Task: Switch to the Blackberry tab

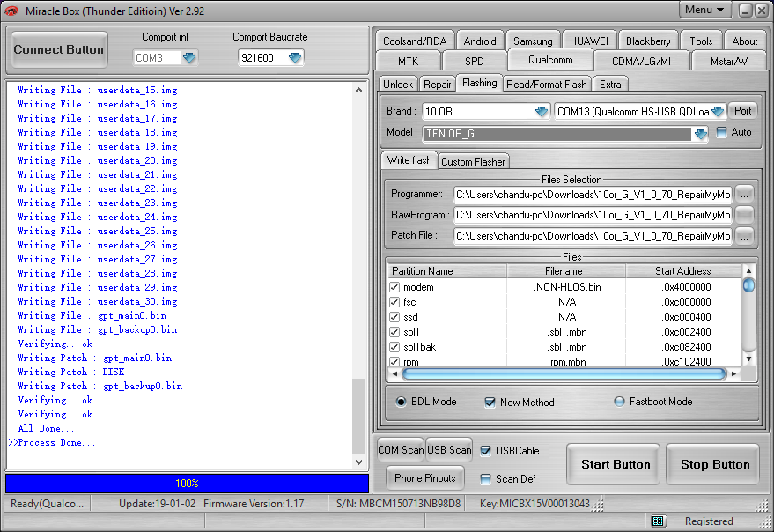Action: coord(648,41)
